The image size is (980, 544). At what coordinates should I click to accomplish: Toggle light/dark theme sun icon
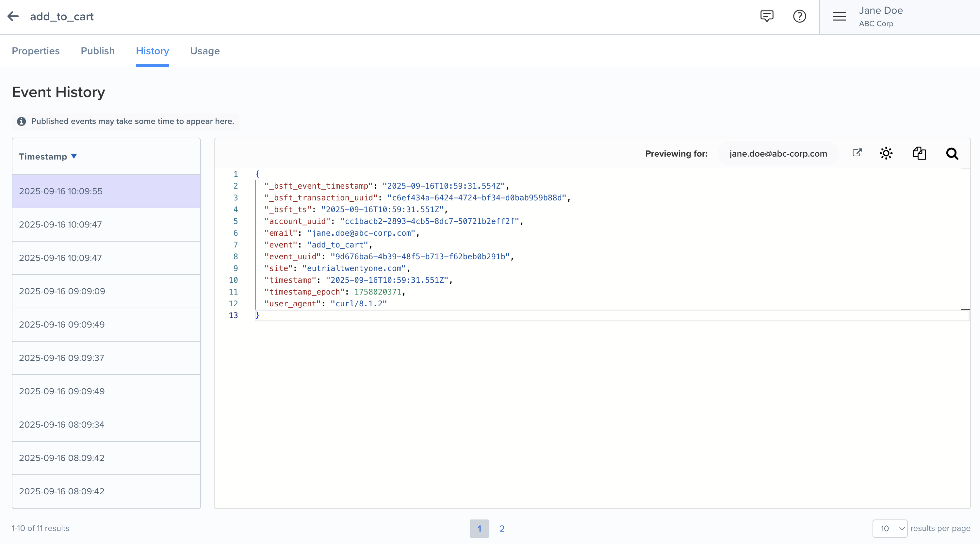886,153
